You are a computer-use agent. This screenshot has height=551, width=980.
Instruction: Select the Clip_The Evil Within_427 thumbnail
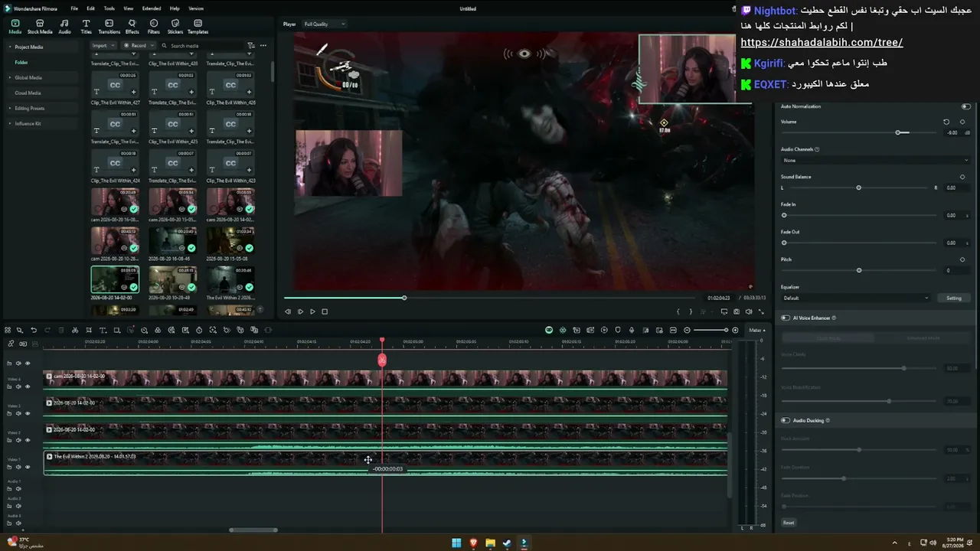click(x=115, y=86)
